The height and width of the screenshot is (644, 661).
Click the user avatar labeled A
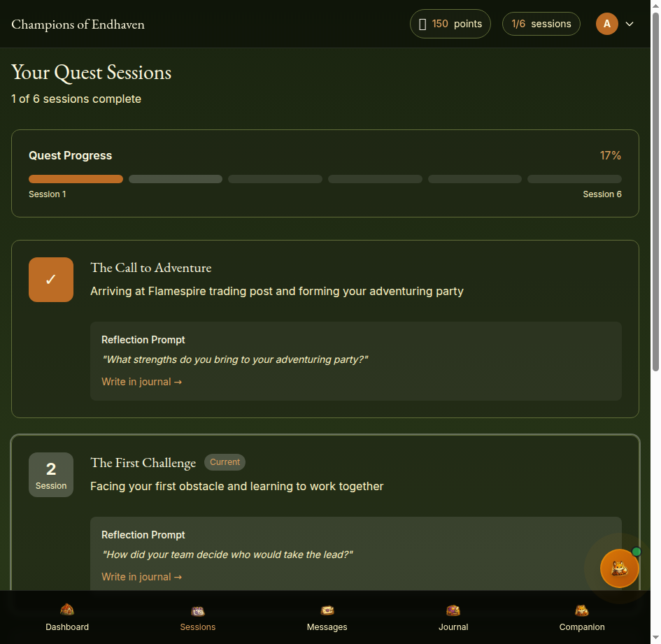tap(606, 24)
